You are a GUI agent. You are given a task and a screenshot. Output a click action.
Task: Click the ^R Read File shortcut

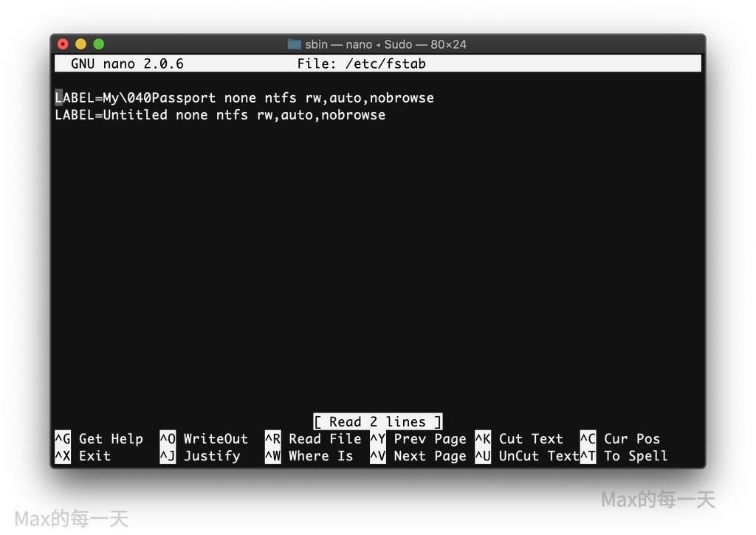point(313,439)
